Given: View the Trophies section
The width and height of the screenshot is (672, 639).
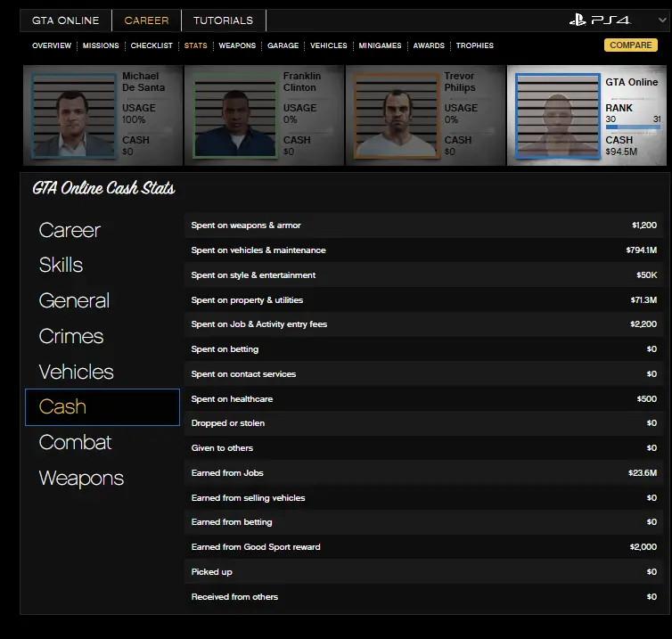Looking at the screenshot, I should click(474, 45).
